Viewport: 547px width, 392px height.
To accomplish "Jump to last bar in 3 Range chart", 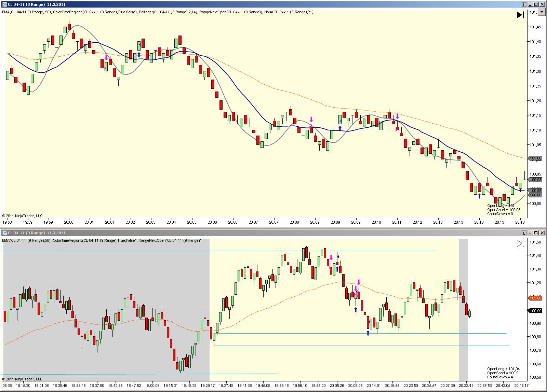I will [x=520, y=15].
